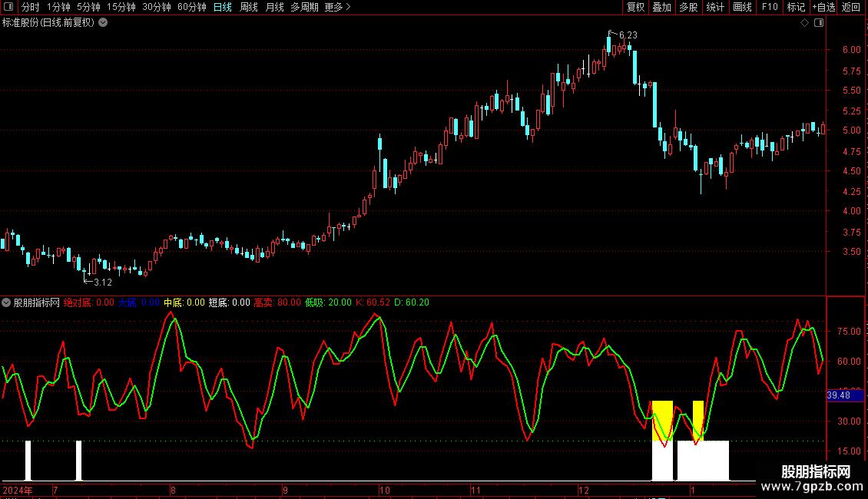This screenshot has width=868, height=499.
Task: Click the 标准股份(日线.前复权) chart title
Action: (48, 23)
